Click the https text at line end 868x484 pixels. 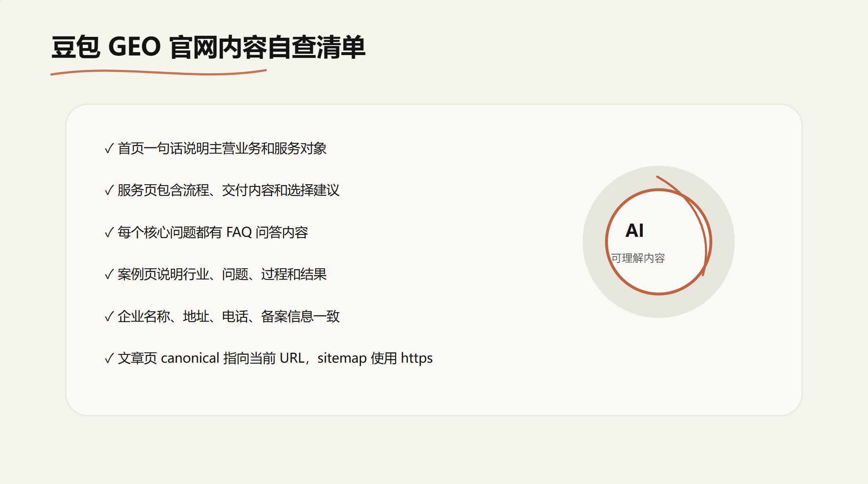(417, 358)
